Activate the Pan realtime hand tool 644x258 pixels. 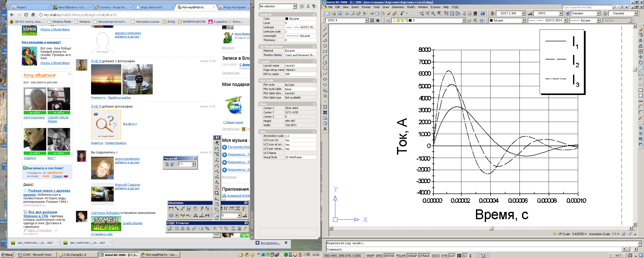pos(421,13)
